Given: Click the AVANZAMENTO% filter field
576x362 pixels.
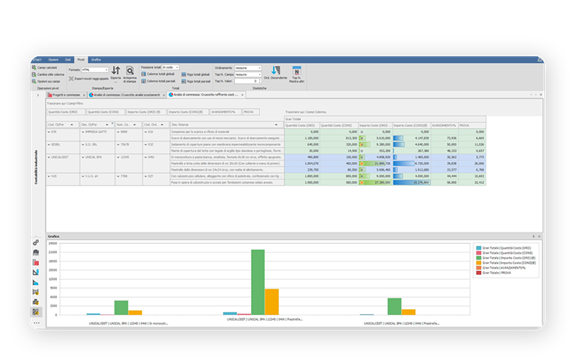Looking at the screenshot, I should point(226,112).
